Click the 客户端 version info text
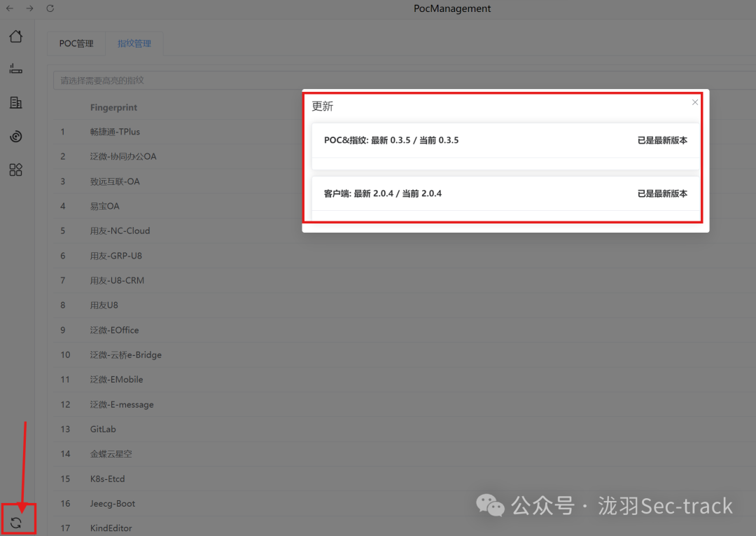The image size is (756, 536). click(x=382, y=193)
